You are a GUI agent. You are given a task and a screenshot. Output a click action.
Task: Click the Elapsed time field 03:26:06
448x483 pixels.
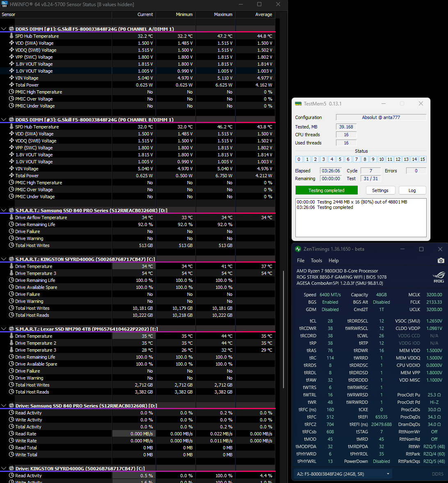(331, 171)
